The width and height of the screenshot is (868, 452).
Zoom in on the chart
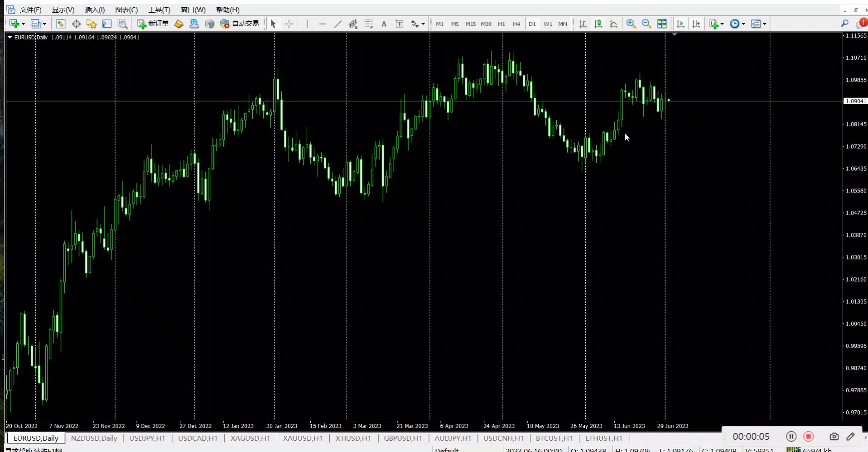tap(631, 24)
